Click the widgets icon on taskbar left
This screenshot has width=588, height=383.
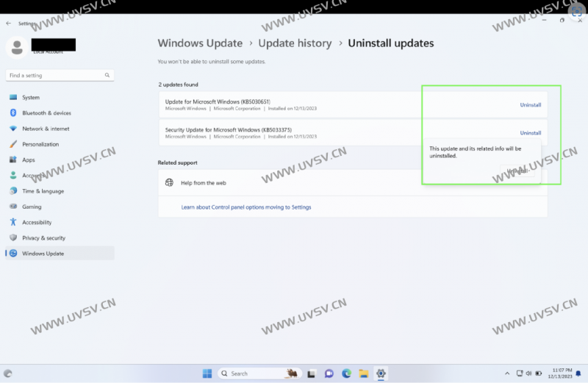[8, 373]
